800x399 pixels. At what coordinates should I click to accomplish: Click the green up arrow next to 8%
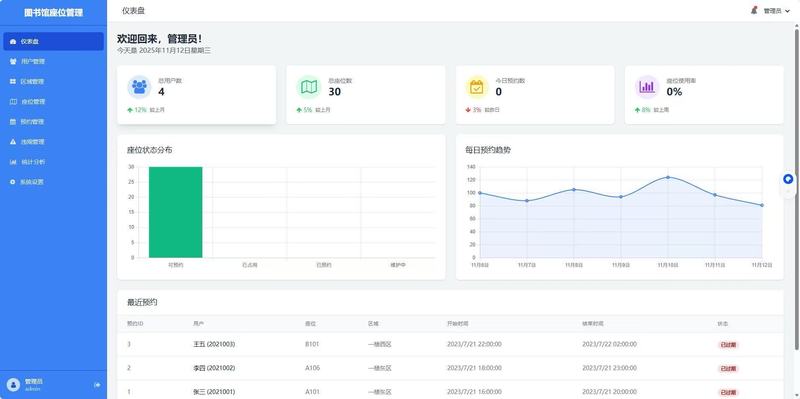click(x=637, y=110)
